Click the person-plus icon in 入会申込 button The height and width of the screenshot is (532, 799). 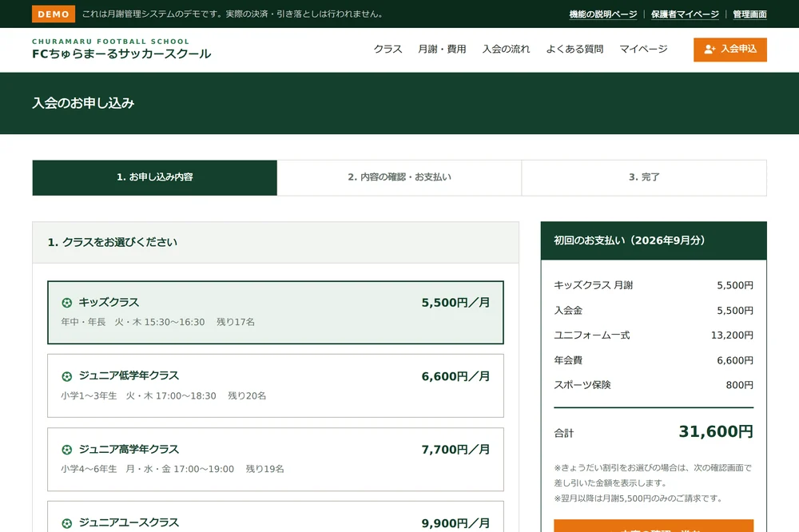(x=710, y=50)
